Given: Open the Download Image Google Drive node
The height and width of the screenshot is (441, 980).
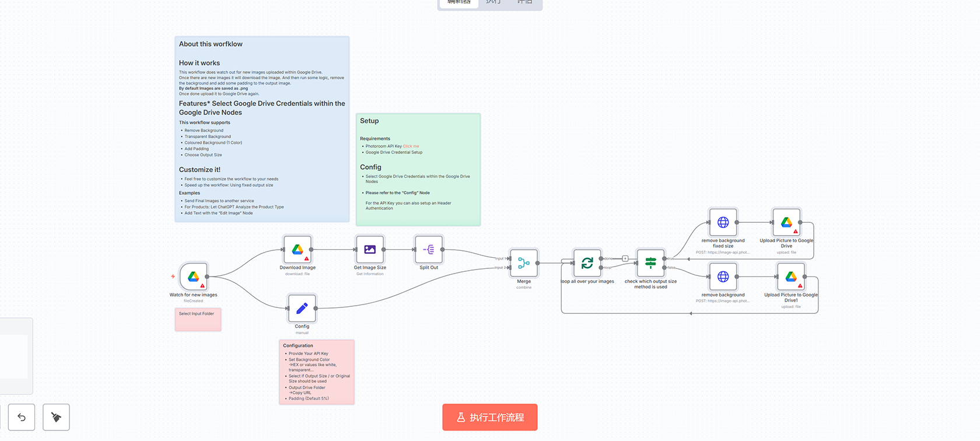Looking at the screenshot, I should 297,250.
